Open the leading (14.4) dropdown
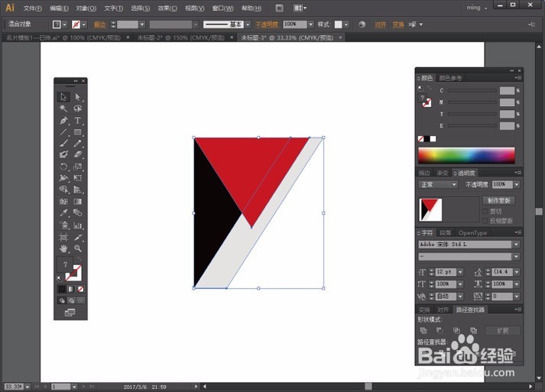Viewport: 545px width, 392px height. point(517,272)
